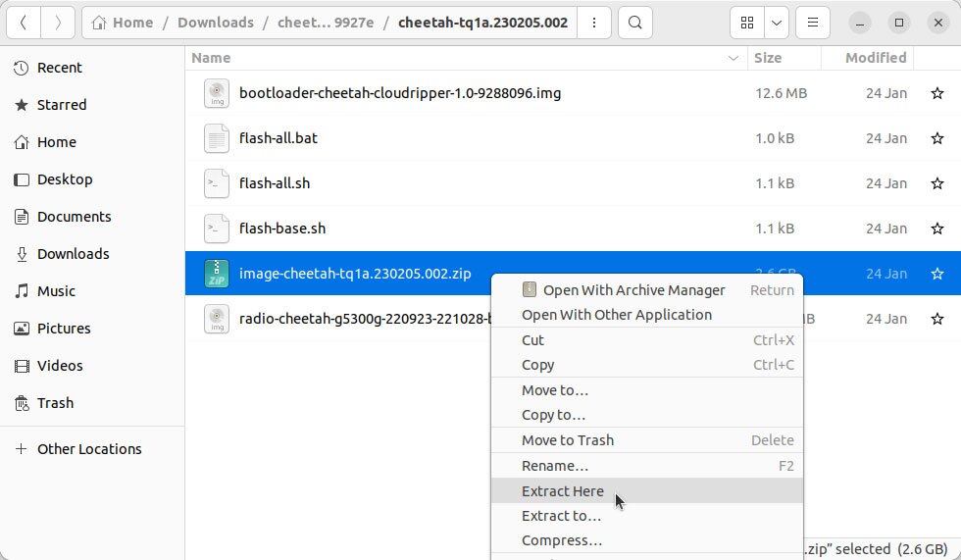Choose Extract Here from the context menu

click(562, 491)
